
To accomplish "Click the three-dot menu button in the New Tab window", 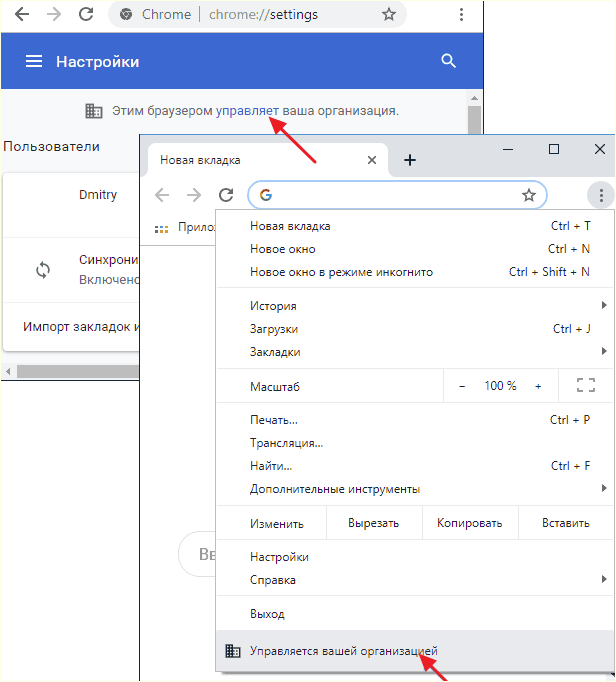I will [601, 195].
